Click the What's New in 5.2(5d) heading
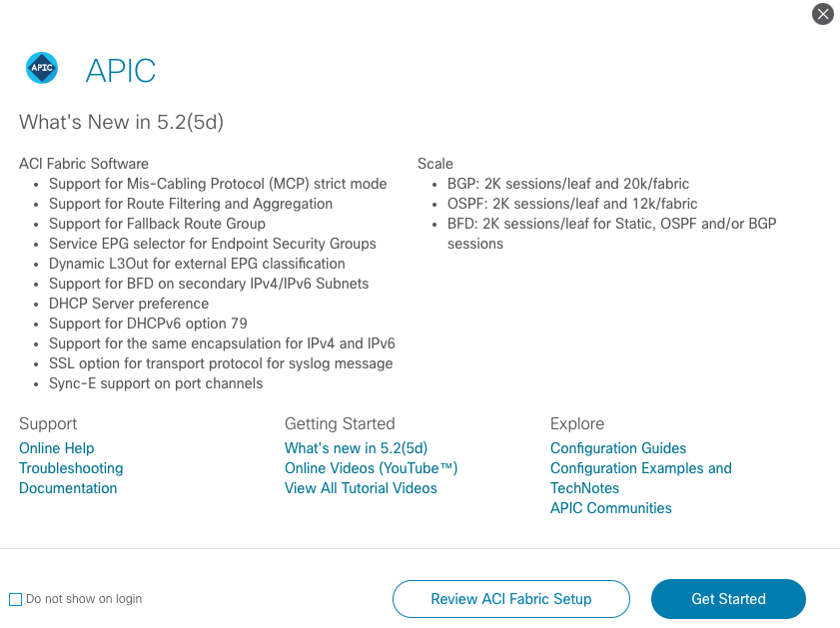This screenshot has width=840, height=628. tap(121, 122)
